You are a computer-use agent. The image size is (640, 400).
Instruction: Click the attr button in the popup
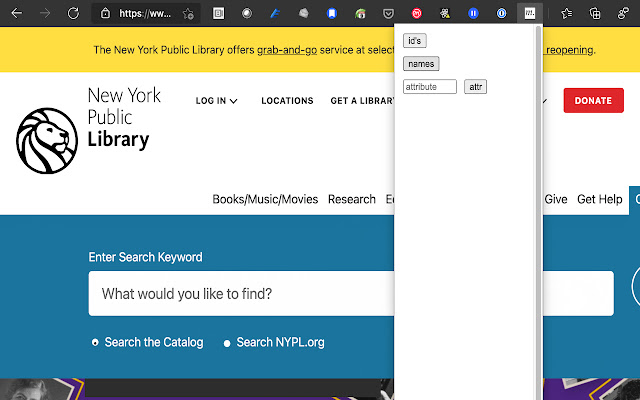(x=476, y=87)
